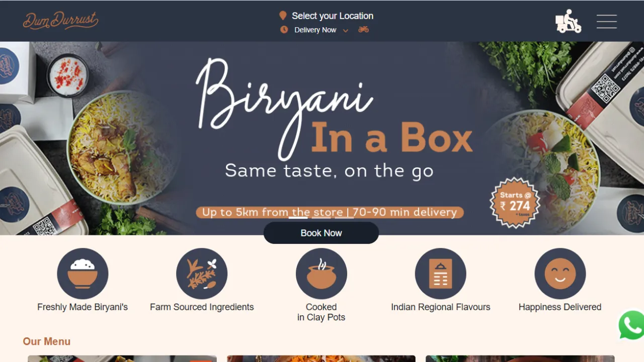Viewport: 644px width, 362px height.
Task: Select the third carousel slide indicator
Action: (x=344, y=217)
